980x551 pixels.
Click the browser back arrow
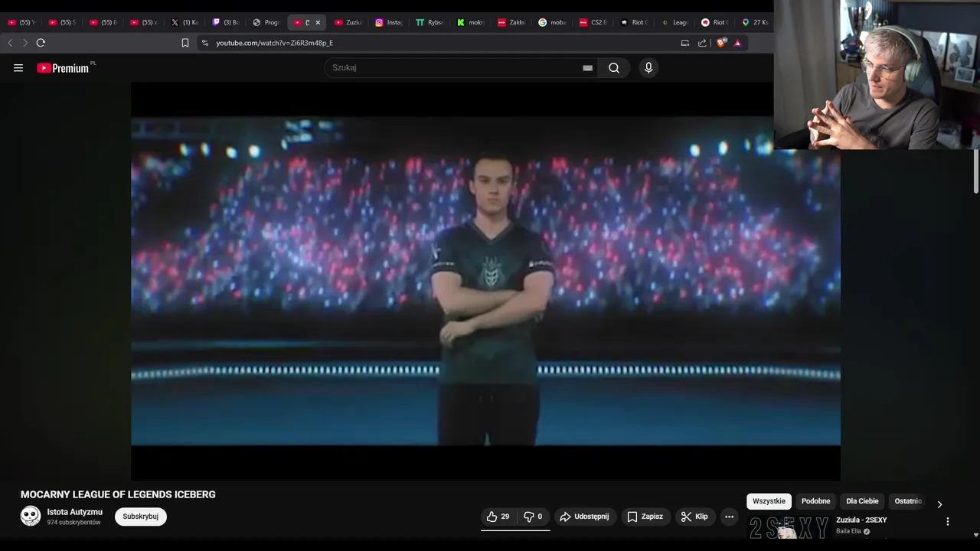click(10, 43)
